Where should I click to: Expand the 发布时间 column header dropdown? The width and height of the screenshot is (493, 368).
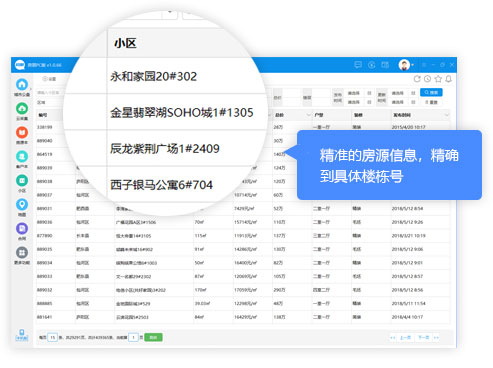point(447,115)
